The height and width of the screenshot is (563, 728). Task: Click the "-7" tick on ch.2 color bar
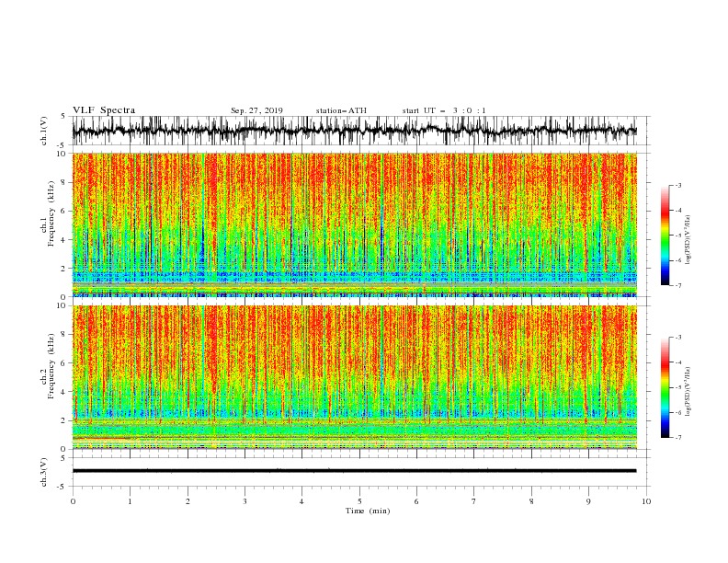pyautogui.click(x=677, y=438)
